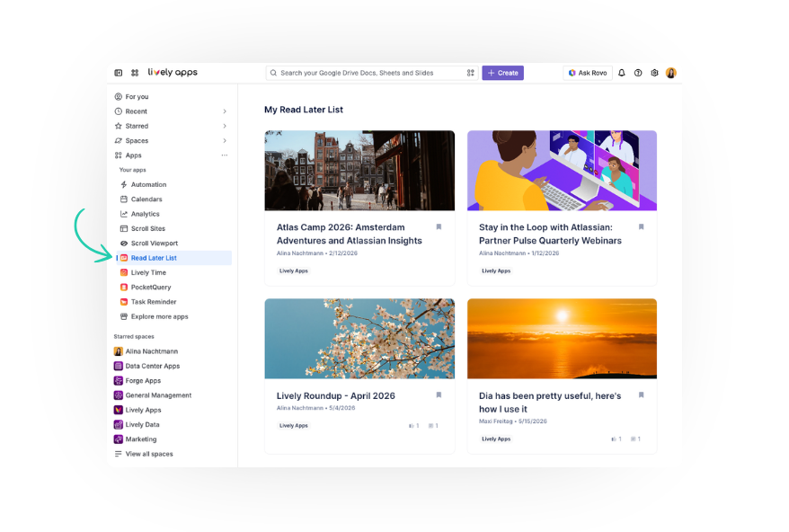Open the Apps more options ellipsis
Viewport: 789px width, 532px height.
tap(225, 155)
